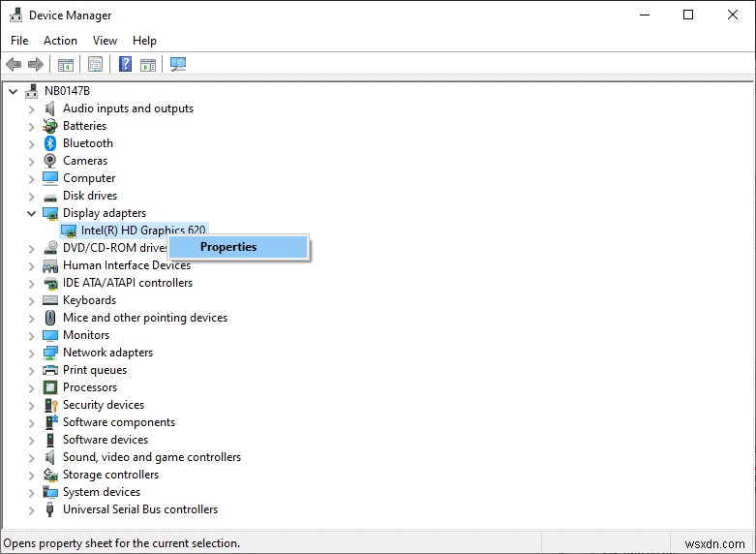Image resolution: width=756 pixels, height=554 pixels.
Task: Expand the Computer category arrow
Action: click(x=32, y=178)
